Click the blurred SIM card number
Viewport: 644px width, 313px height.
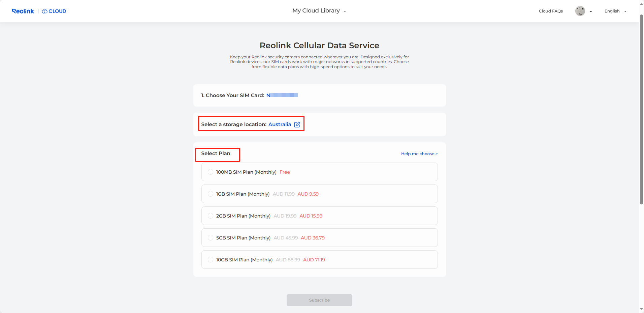coord(282,95)
